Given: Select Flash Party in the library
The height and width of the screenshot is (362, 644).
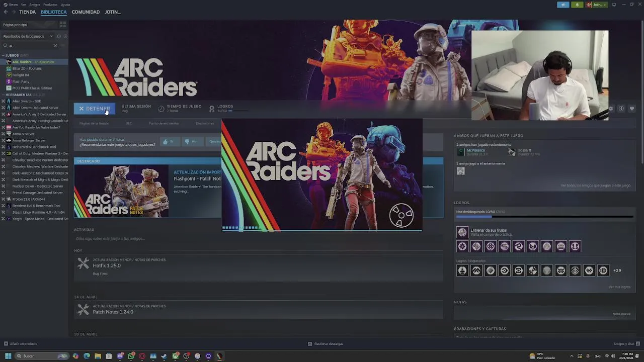Looking at the screenshot, I should click(34, 81).
